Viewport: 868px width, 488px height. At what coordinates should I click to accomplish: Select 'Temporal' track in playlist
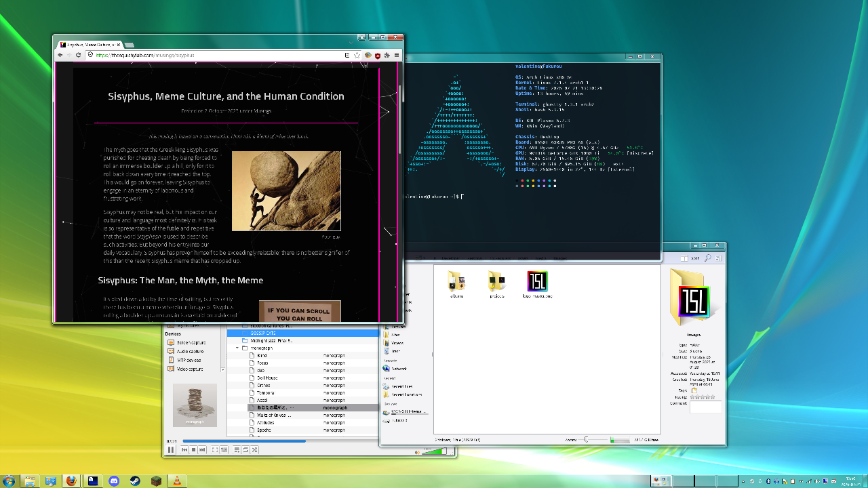point(266,392)
